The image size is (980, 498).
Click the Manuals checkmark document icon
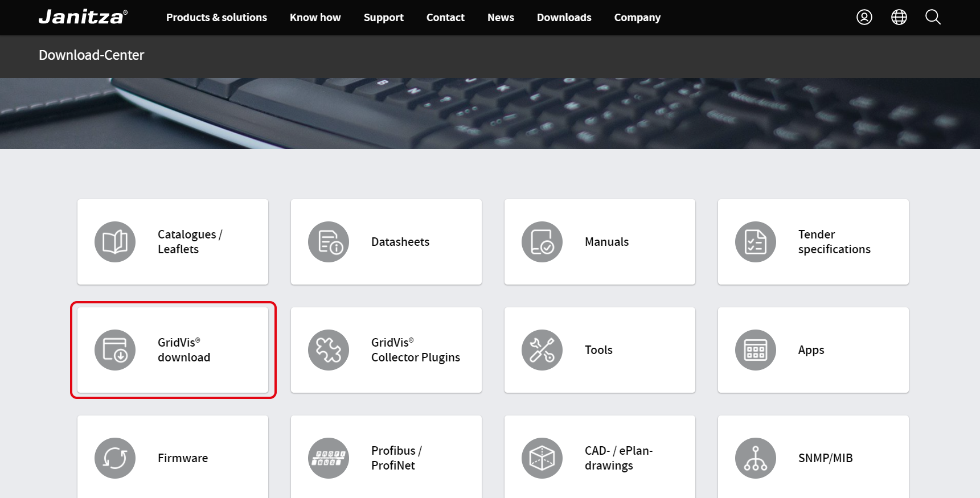coord(542,242)
